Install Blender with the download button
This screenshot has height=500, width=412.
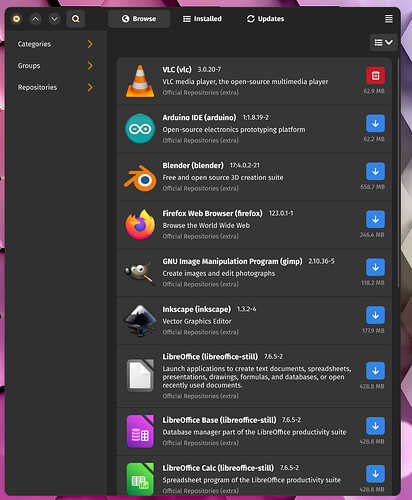(375, 171)
